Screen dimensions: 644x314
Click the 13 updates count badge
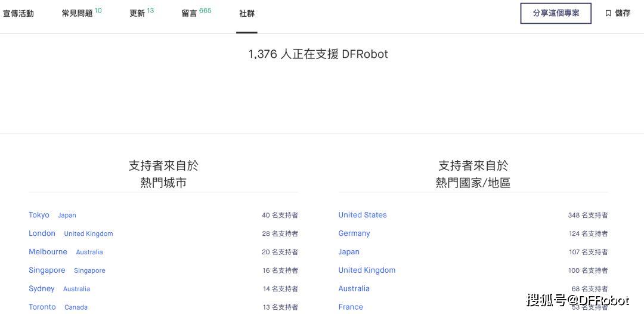150,10
